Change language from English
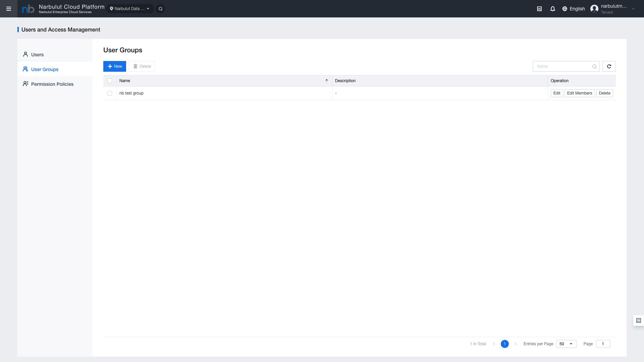This screenshot has height=362, width=644. click(574, 9)
